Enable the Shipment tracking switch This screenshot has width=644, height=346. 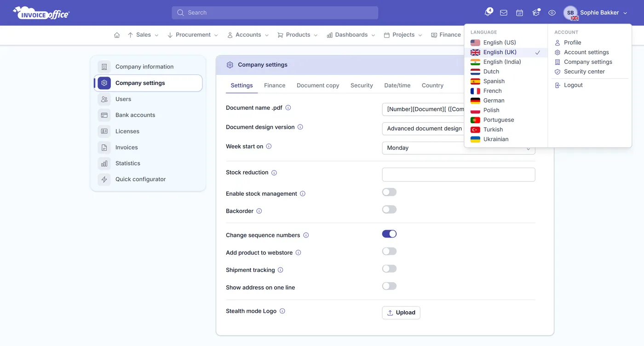(x=389, y=269)
